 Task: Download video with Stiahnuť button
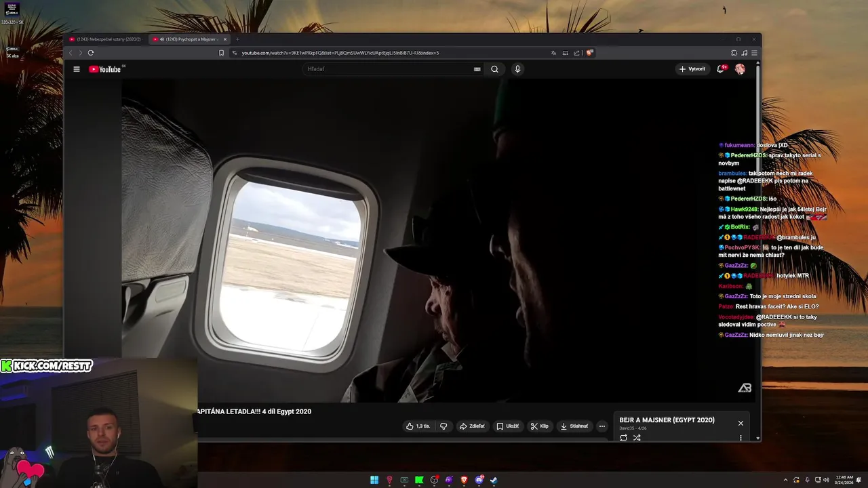[574, 426]
